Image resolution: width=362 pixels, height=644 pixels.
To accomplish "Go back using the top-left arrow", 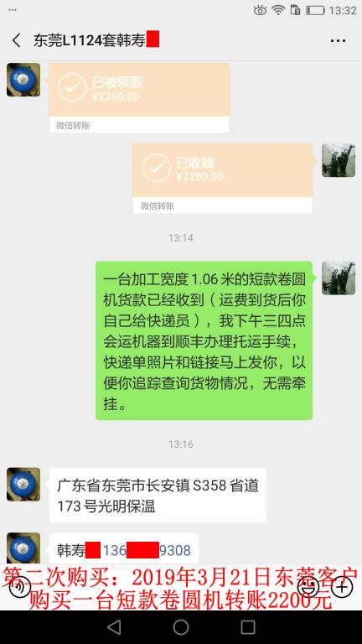I will pos(17,40).
